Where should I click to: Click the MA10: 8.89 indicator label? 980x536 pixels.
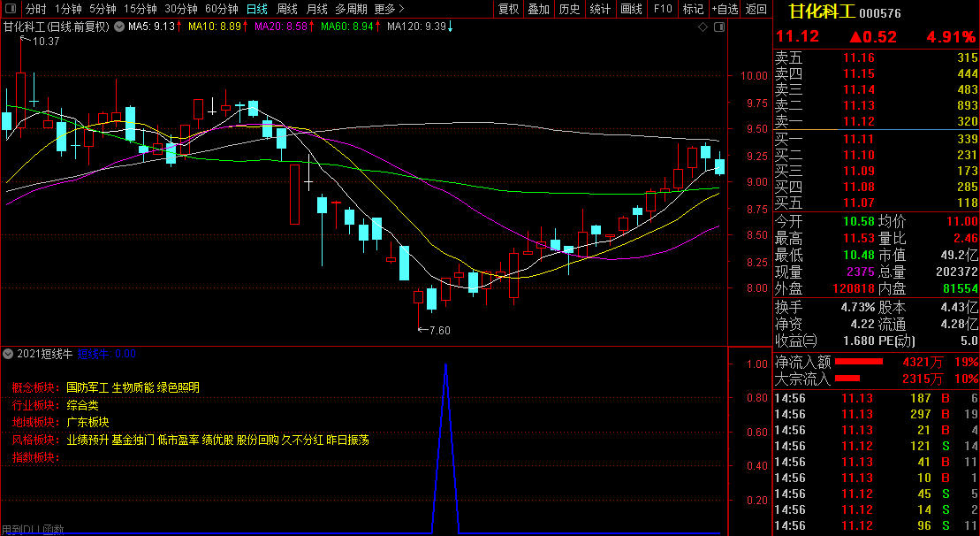coord(215,27)
